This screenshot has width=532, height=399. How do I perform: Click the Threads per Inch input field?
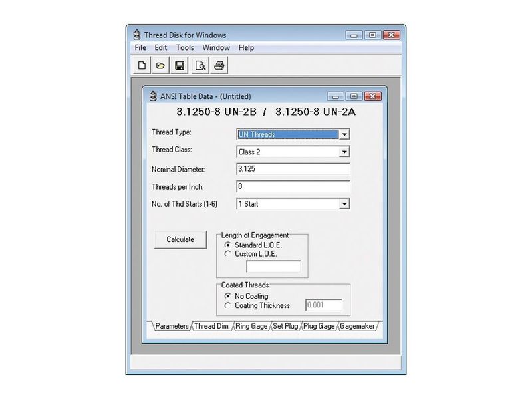[293, 186]
